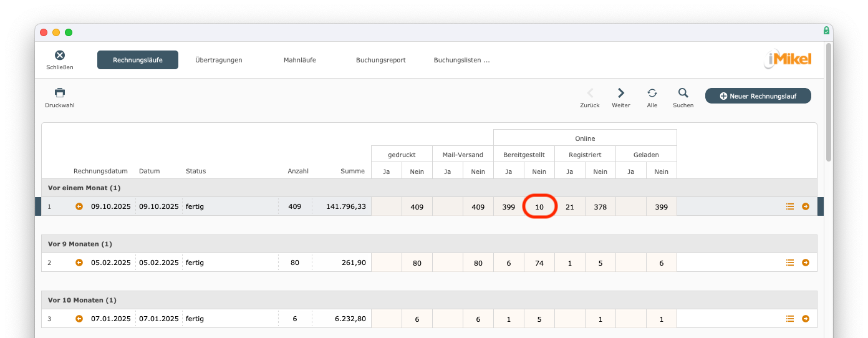Click left arrow icon for 09.10.2025 row
Screen dimensions: 868x338
pyautogui.click(x=79, y=206)
